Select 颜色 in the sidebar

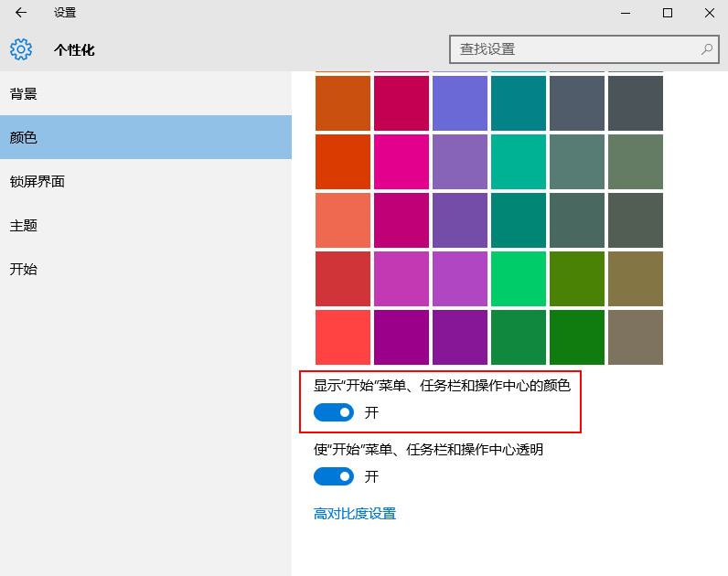(x=24, y=137)
